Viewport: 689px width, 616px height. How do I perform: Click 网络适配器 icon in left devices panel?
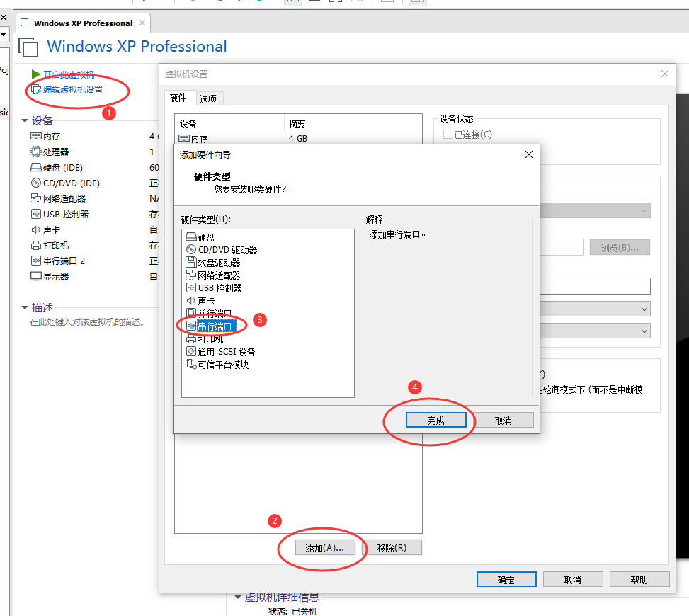coord(35,198)
